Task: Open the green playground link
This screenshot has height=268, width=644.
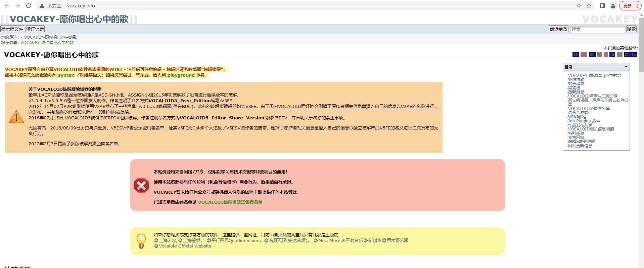Action: click(181, 75)
